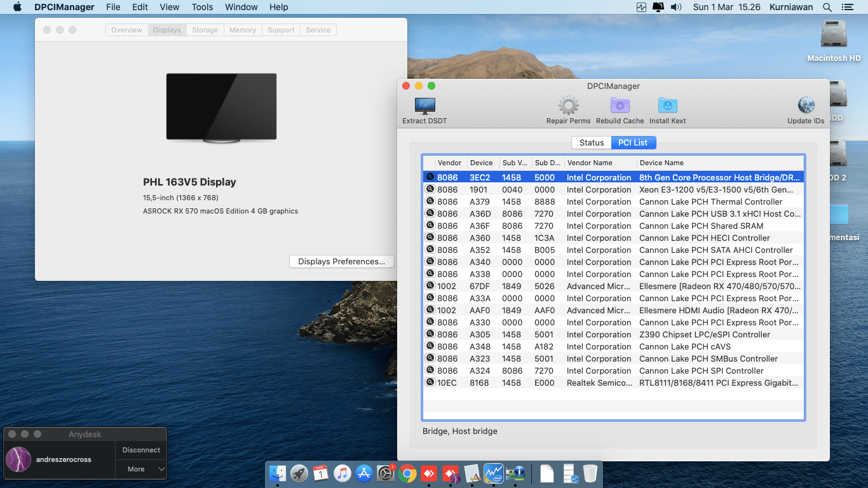This screenshot has height=488, width=868.
Task: Switch to the Status tab
Action: (x=591, y=143)
